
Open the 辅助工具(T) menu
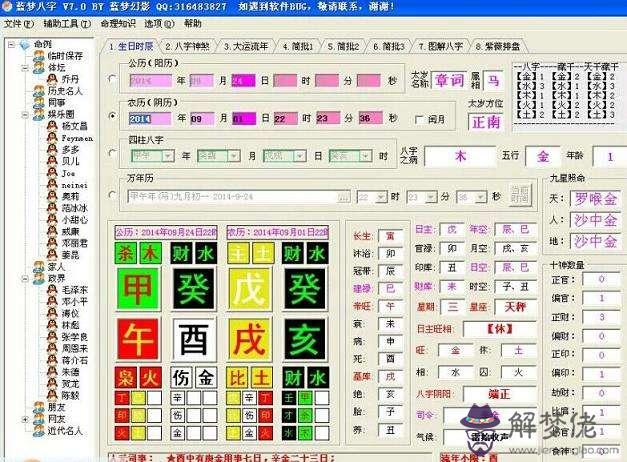click(x=67, y=24)
